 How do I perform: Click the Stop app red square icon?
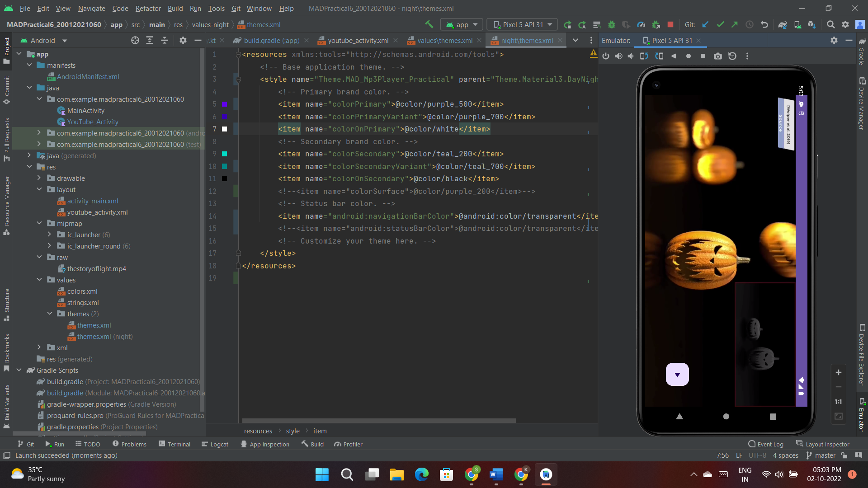click(670, 25)
